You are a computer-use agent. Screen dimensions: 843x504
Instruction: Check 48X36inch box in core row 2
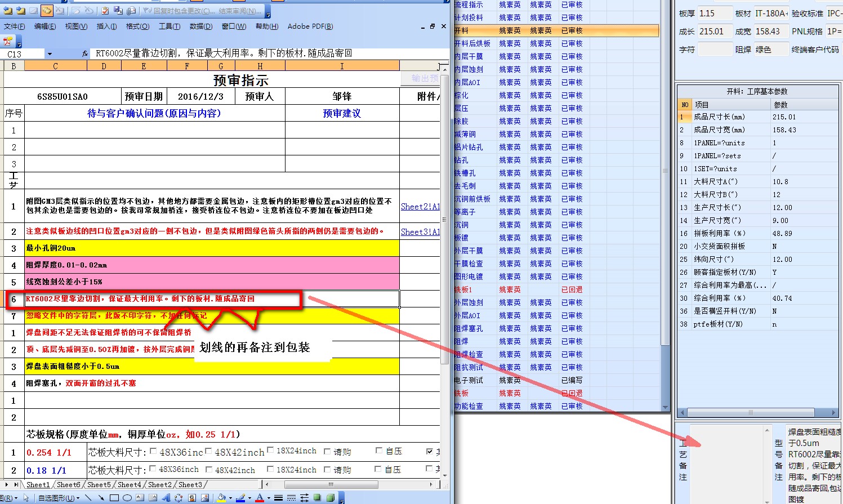153,469
